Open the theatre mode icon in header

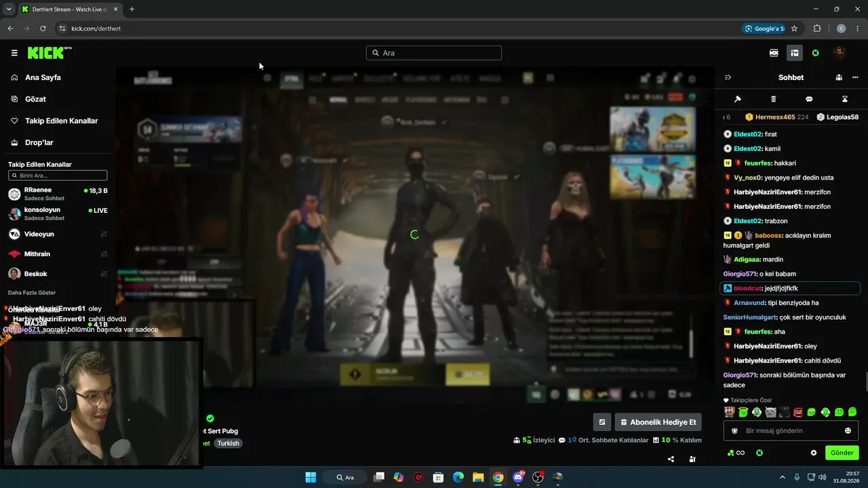pos(774,53)
